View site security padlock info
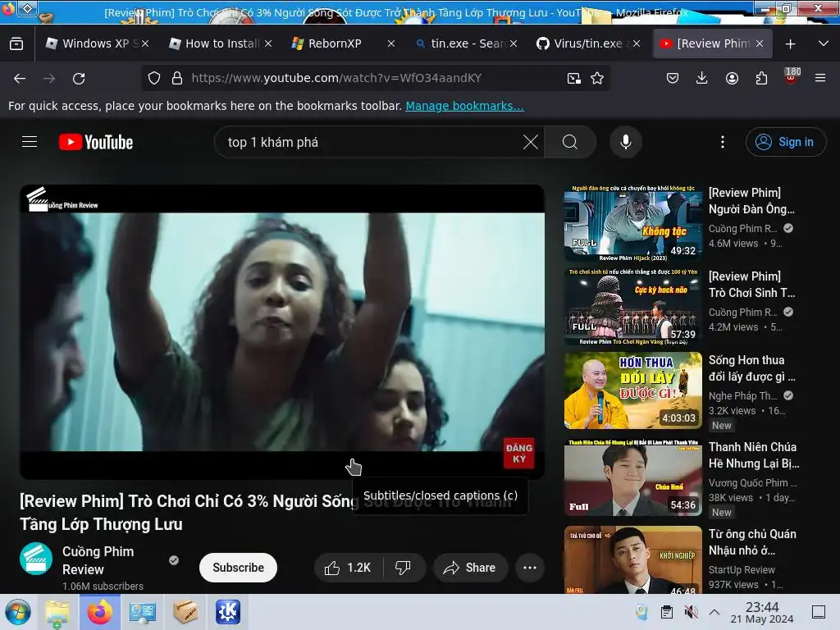Image resolution: width=840 pixels, height=630 pixels. pyautogui.click(x=177, y=78)
